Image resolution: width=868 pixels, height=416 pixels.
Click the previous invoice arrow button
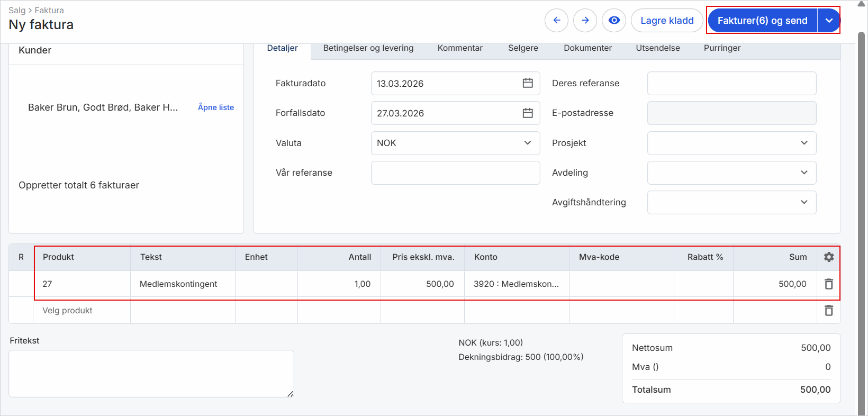pyautogui.click(x=556, y=21)
